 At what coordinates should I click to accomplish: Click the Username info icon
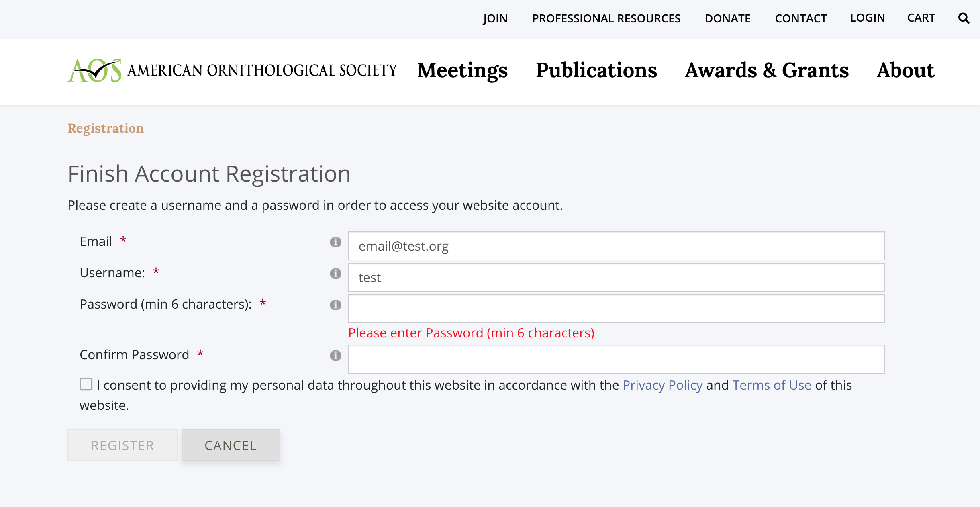point(335,274)
